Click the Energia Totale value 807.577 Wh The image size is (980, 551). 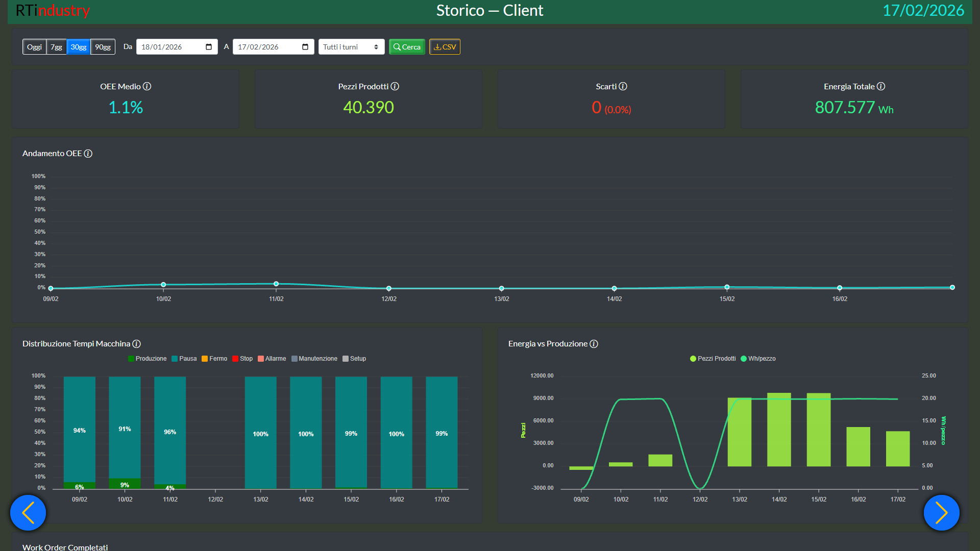(x=854, y=108)
